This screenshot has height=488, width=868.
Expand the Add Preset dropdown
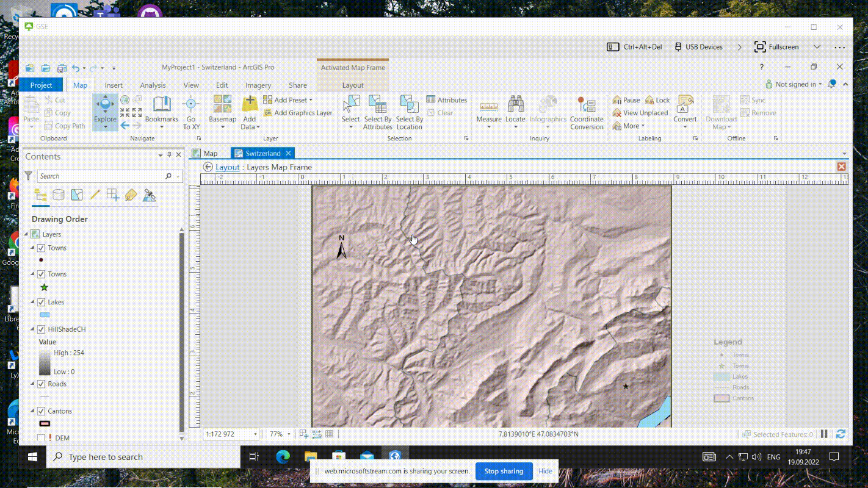pyautogui.click(x=311, y=100)
